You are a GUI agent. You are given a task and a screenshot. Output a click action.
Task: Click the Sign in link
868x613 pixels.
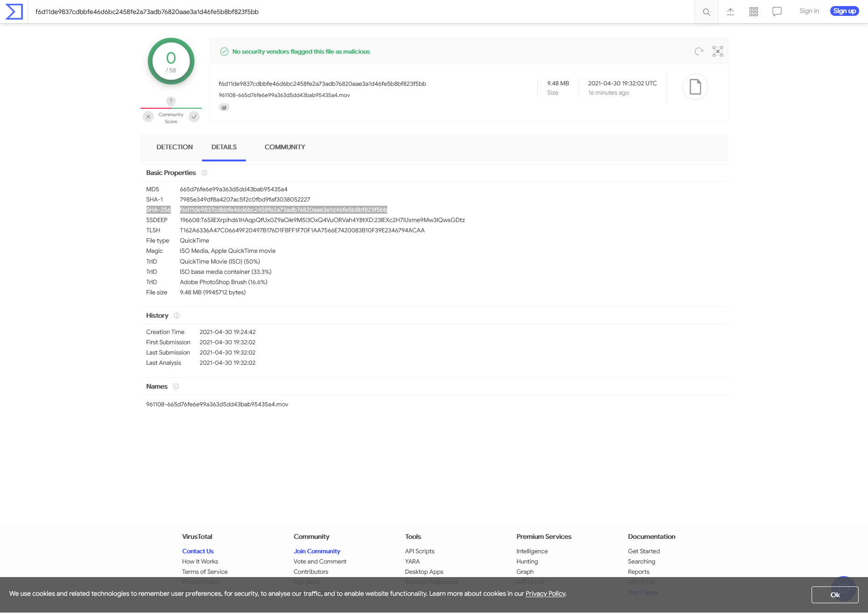pos(809,11)
